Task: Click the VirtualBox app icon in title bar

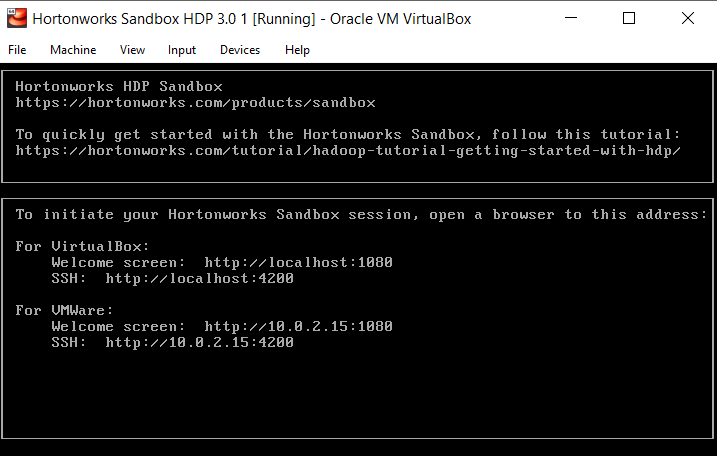Action: pyautogui.click(x=17, y=18)
